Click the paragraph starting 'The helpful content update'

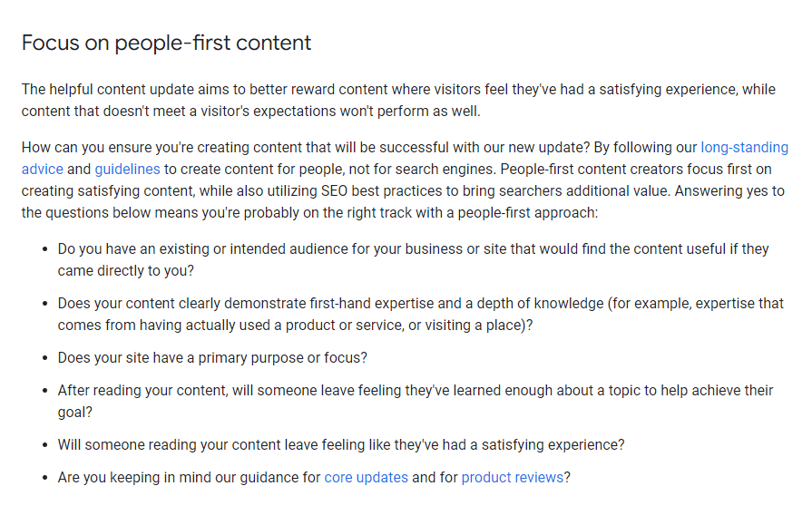click(x=398, y=101)
